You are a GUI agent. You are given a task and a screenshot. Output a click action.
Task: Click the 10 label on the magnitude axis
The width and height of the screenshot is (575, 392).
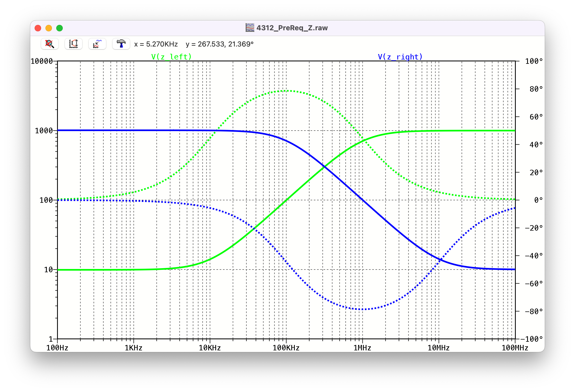coord(48,270)
